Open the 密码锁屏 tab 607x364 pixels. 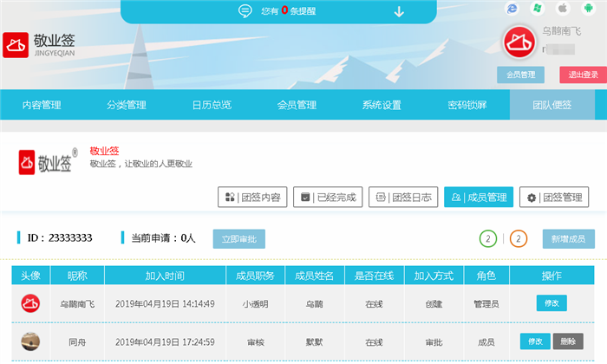467,105
